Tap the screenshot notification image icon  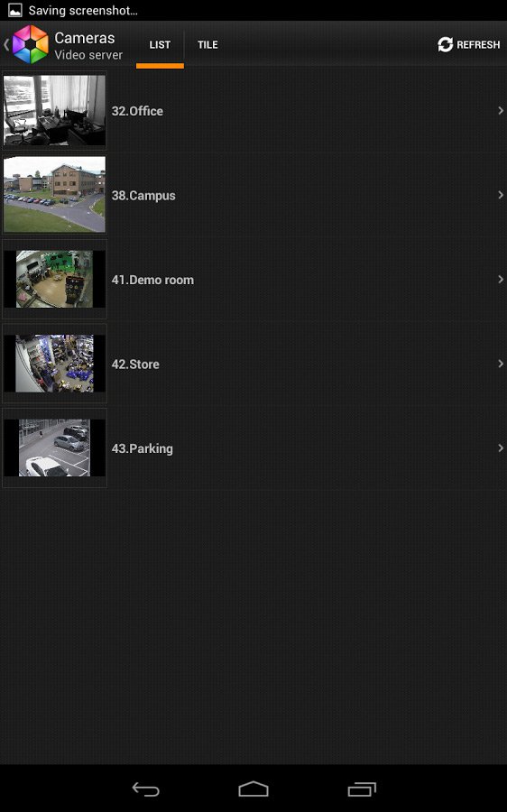15,10
